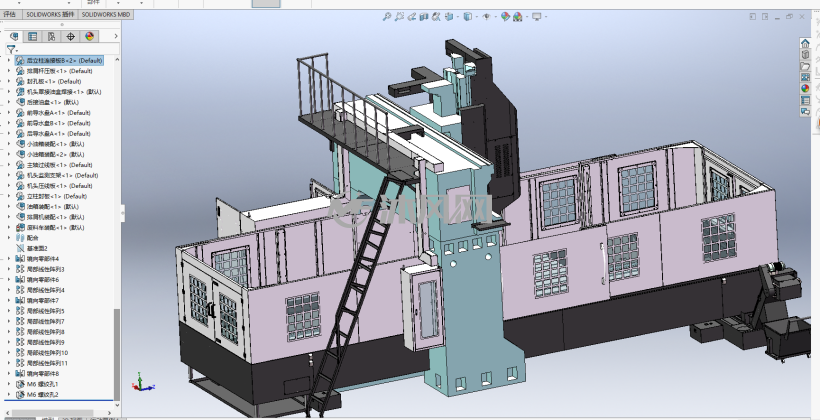This screenshot has height=420, width=820.
Task: Open the File Explorer folder icon in task pane
Action: (x=805, y=66)
